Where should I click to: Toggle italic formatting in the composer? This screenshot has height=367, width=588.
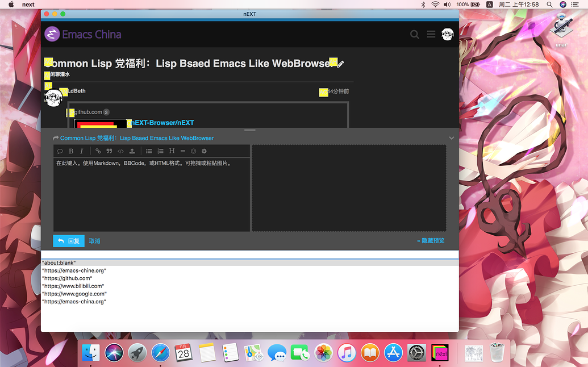click(x=81, y=151)
